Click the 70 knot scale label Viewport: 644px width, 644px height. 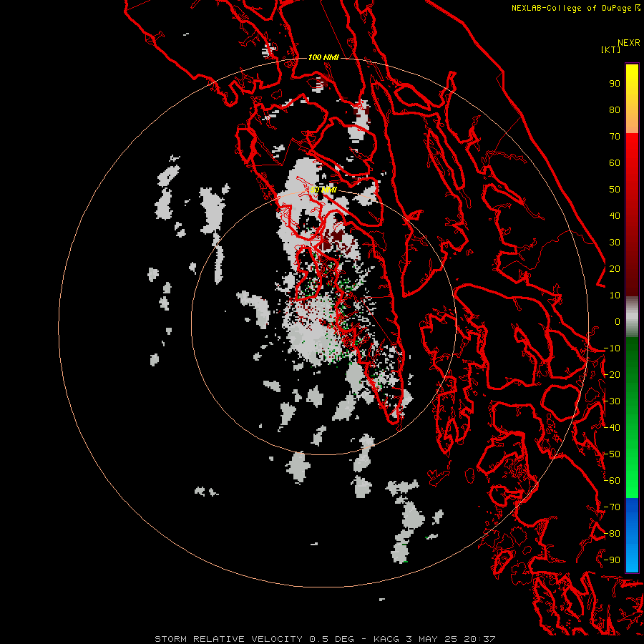tap(615, 137)
